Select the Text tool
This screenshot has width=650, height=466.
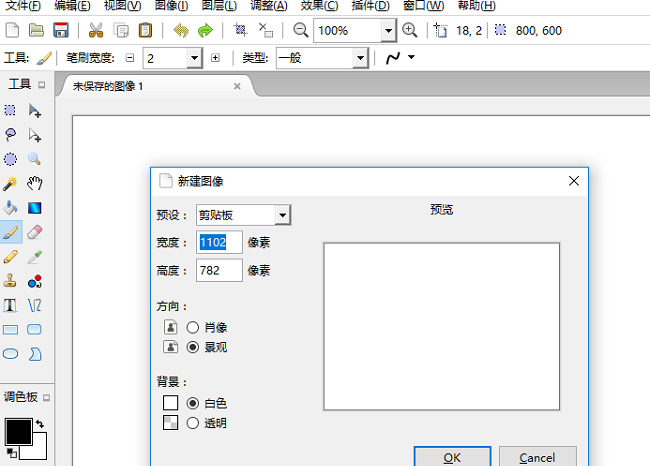[x=10, y=306]
